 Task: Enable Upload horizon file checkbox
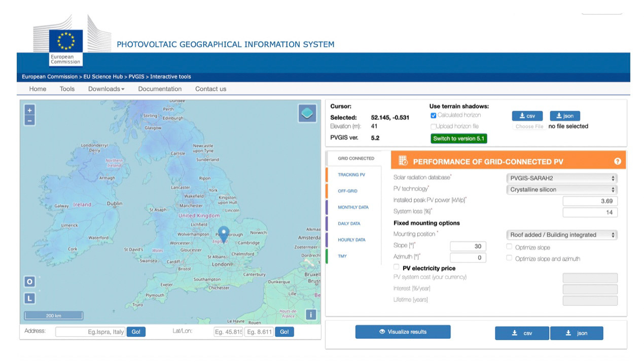pos(433,127)
